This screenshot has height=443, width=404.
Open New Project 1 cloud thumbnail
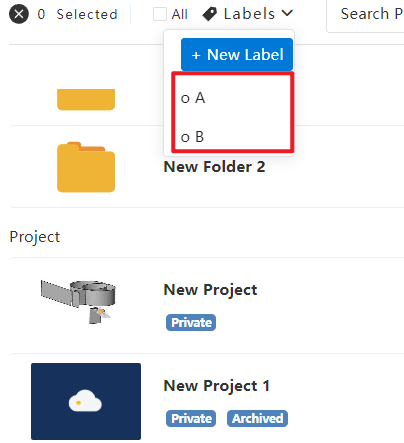[86, 401]
